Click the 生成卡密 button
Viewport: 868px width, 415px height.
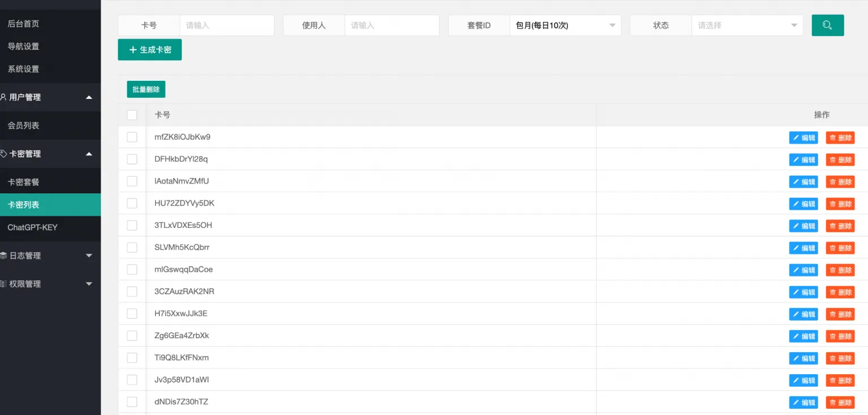(x=150, y=50)
